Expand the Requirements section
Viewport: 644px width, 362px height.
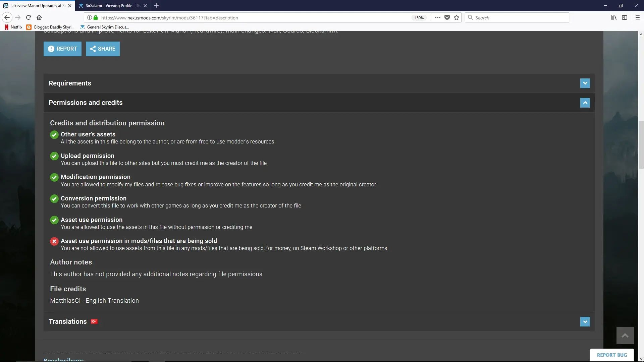coord(585,83)
